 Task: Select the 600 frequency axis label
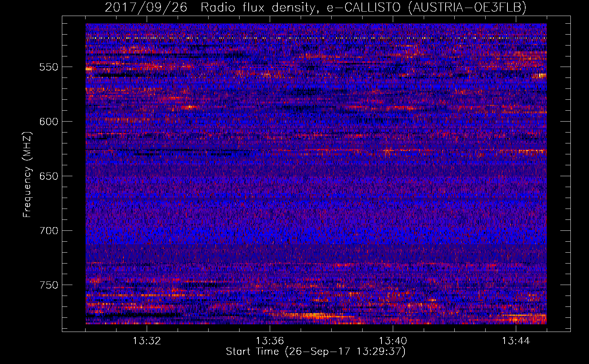pyautogui.click(x=49, y=122)
